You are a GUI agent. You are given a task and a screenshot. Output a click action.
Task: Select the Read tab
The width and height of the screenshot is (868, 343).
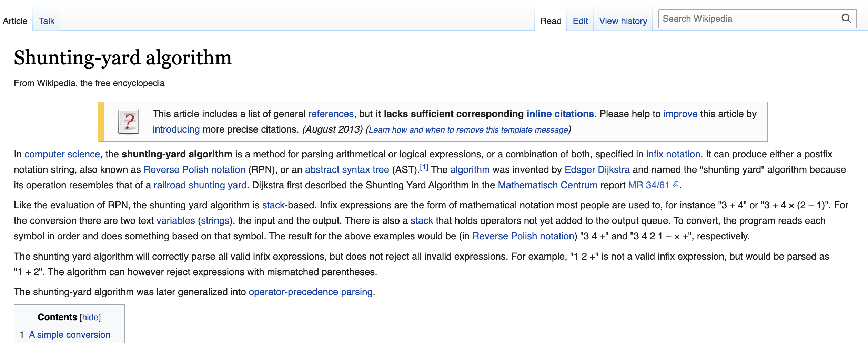point(551,21)
